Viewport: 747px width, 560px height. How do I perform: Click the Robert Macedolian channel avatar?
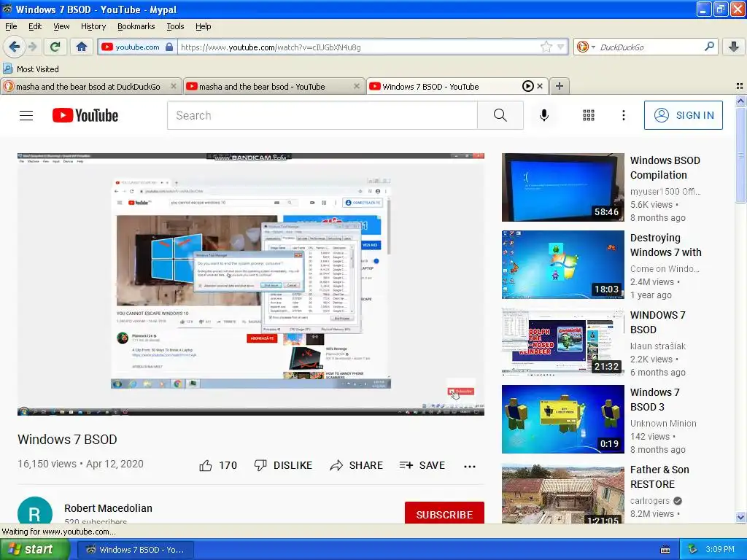35,510
